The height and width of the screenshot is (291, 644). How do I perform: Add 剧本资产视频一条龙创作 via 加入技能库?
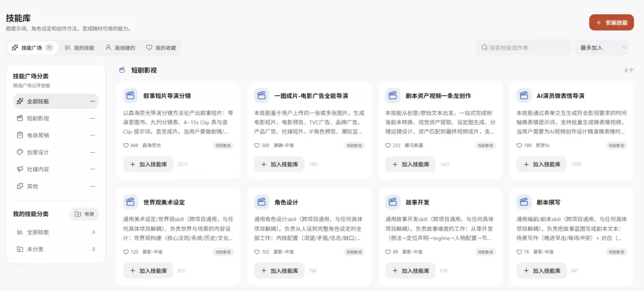pos(410,164)
